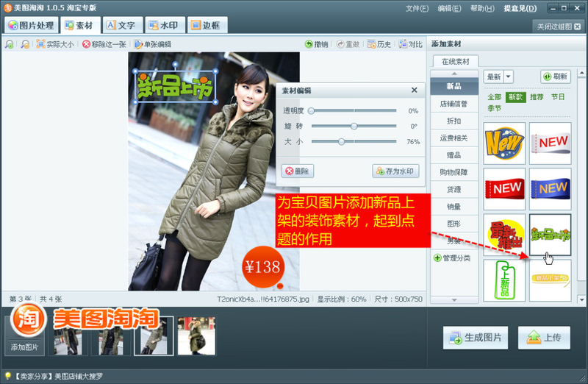Select the 全部 filter option
The image size is (588, 384).
(x=494, y=97)
